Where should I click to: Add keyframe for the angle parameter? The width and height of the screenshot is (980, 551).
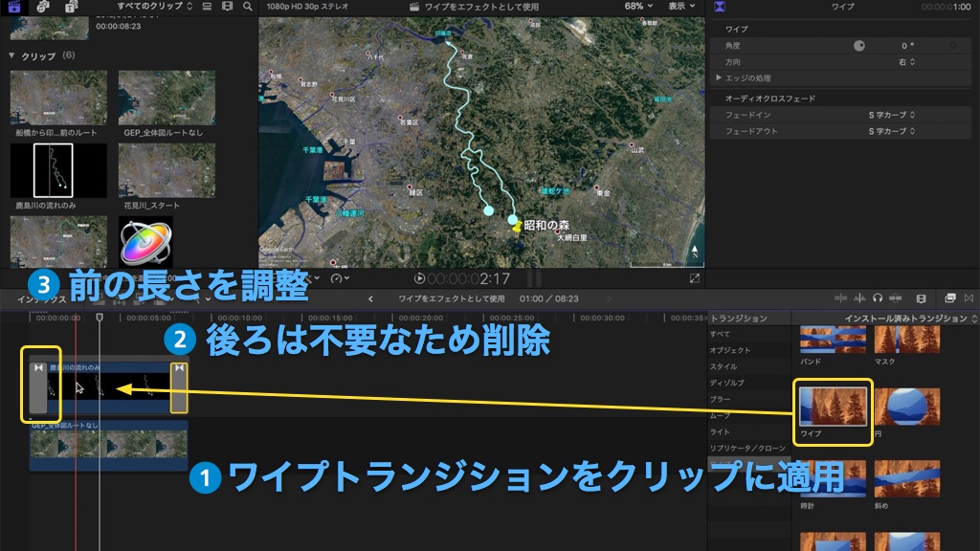click(953, 46)
